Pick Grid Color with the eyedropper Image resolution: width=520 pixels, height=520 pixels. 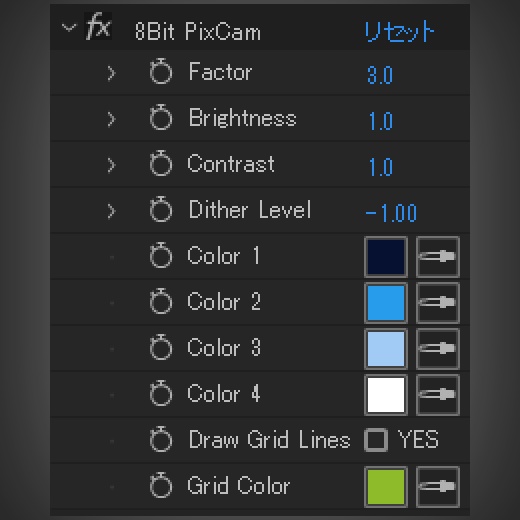point(438,487)
